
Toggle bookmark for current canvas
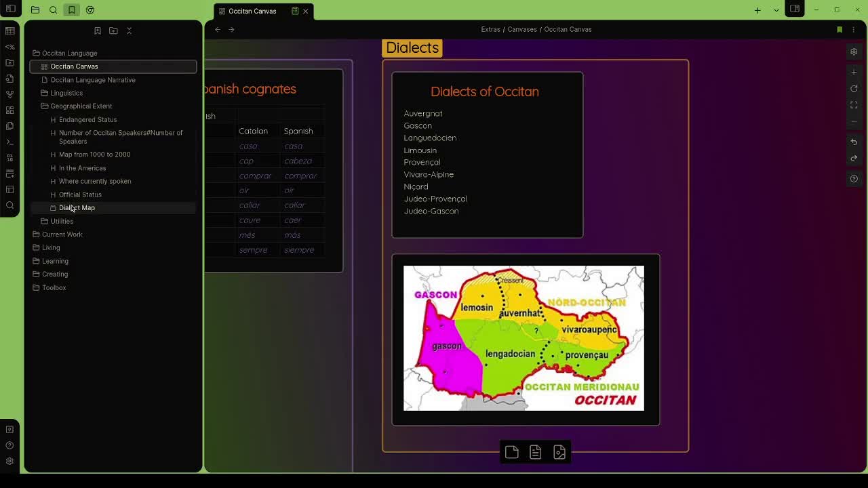840,30
